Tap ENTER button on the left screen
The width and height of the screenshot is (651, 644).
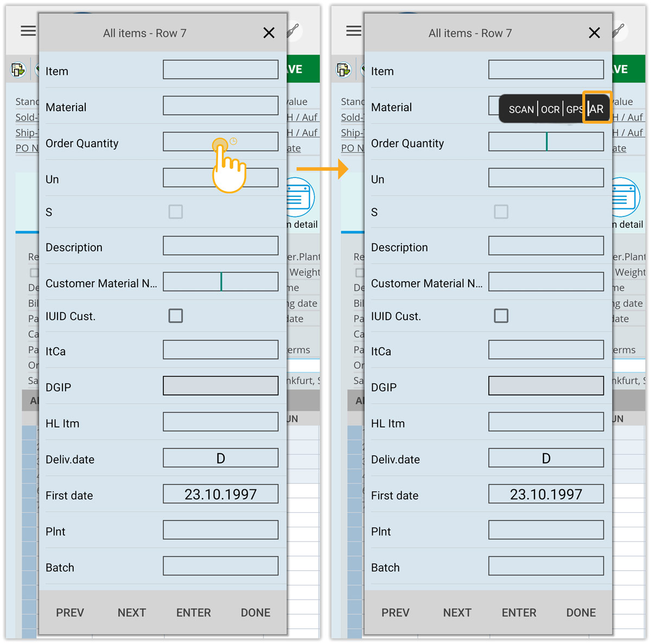click(193, 613)
